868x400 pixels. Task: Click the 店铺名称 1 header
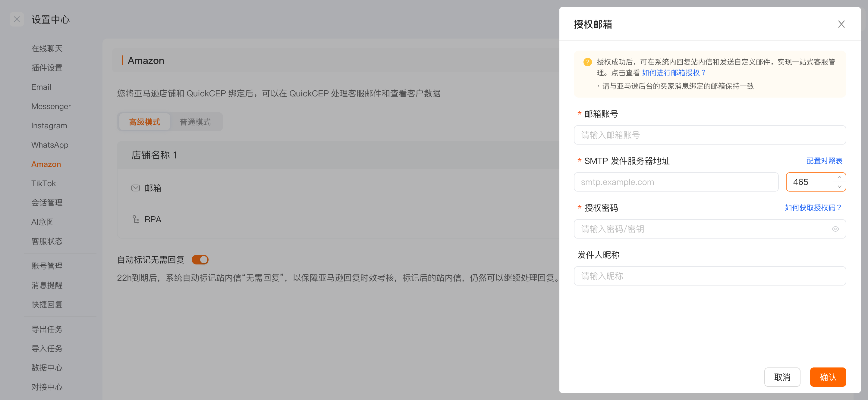[x=154, y=155]
